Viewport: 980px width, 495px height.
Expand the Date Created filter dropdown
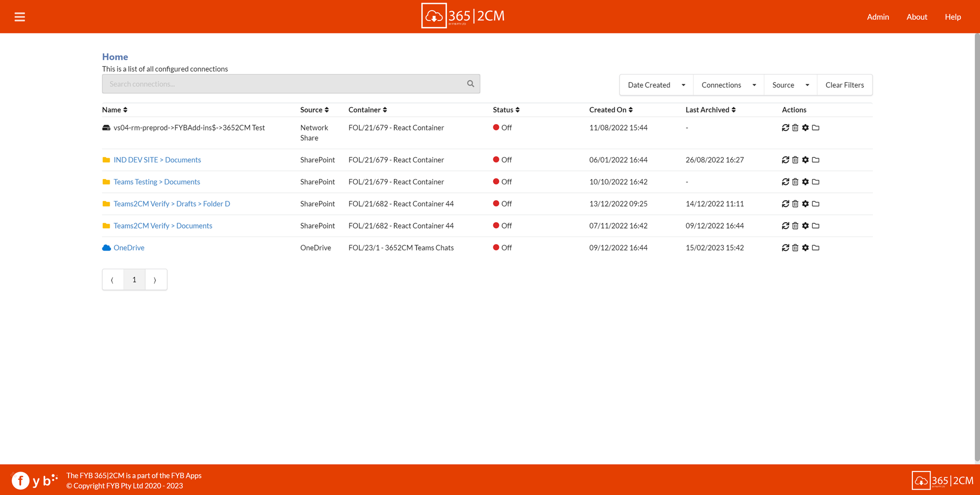point(656,85)
